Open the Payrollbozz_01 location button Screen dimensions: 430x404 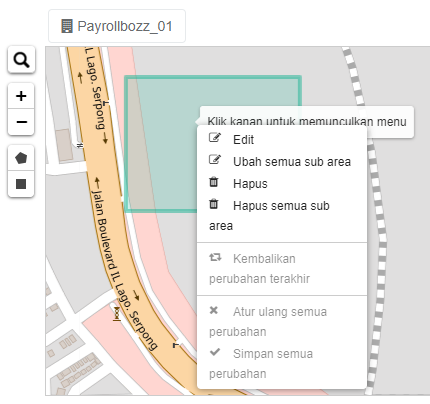[117, 26]
